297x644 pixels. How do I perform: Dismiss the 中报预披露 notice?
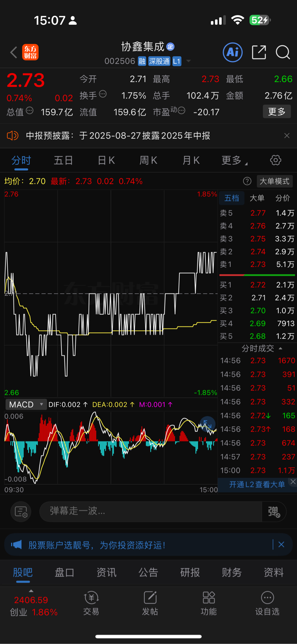tap(287, 136)
